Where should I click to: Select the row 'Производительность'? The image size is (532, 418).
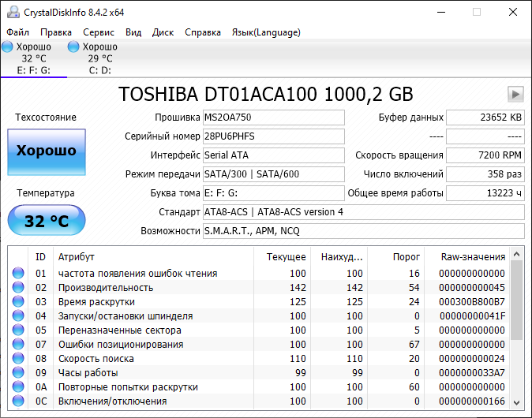[x=259, y=288]
